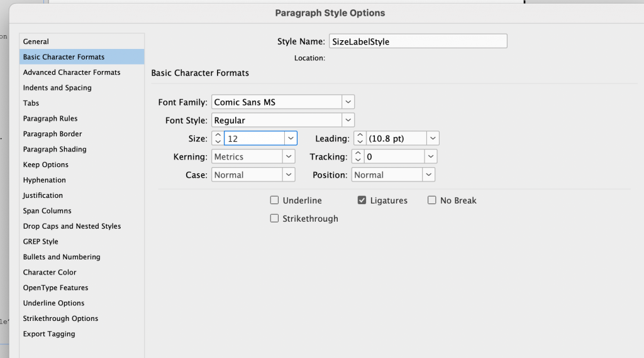
Task: Select Keep Options section
Action: pos(82,165)
